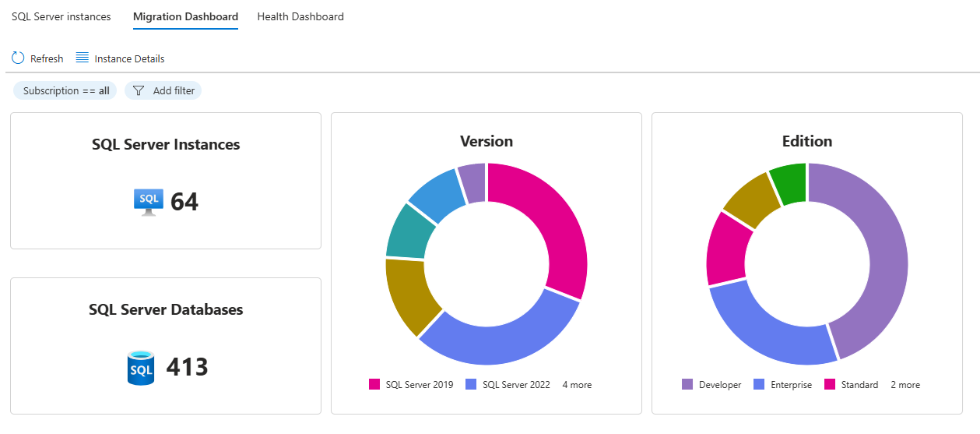Switch to the SQL Server instances tab

pos(61,16)
